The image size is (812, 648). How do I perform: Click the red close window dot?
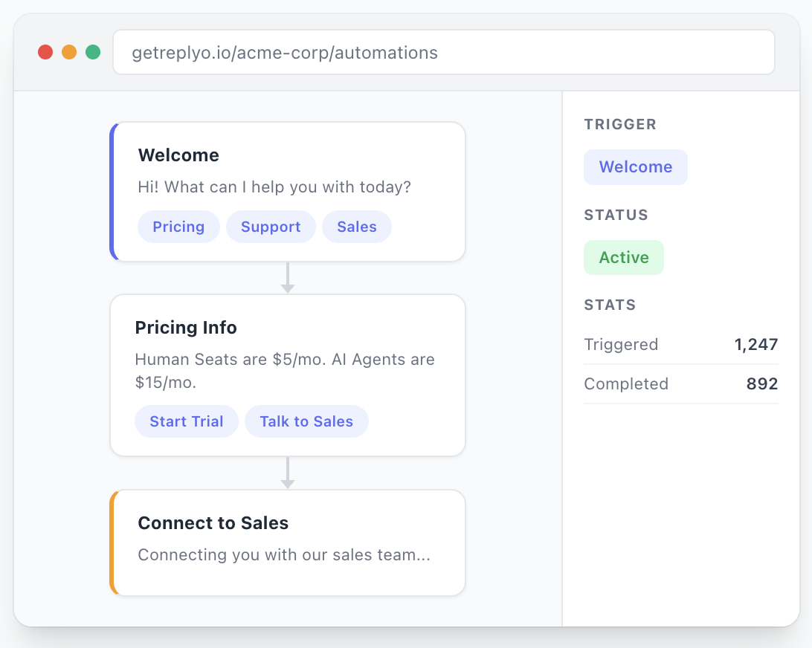(45, 52)
